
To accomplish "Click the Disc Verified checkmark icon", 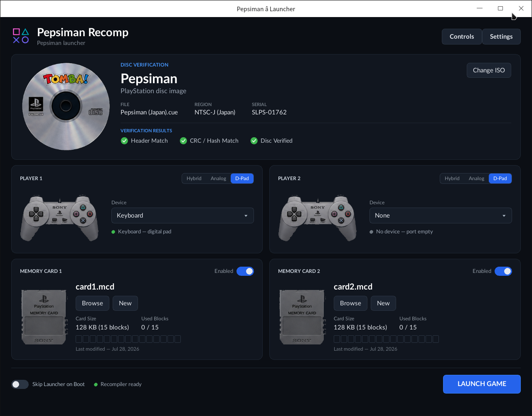I will coord(254,141).
